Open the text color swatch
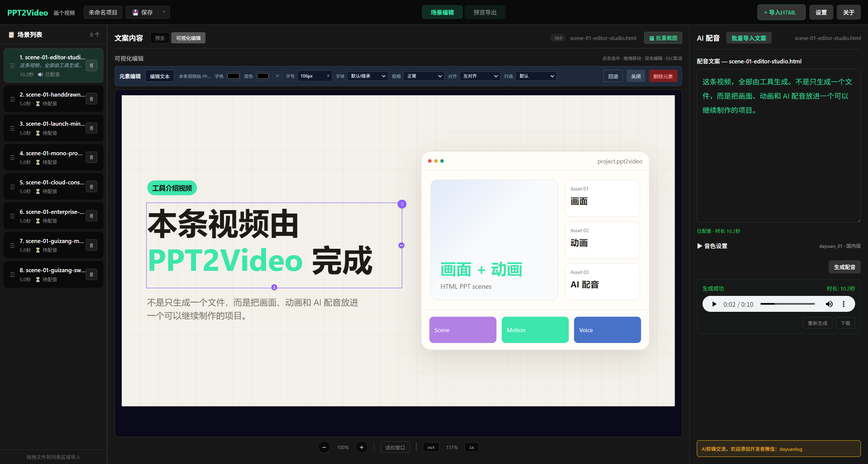Screen dimensions: 868x464 tap(233, 76)
